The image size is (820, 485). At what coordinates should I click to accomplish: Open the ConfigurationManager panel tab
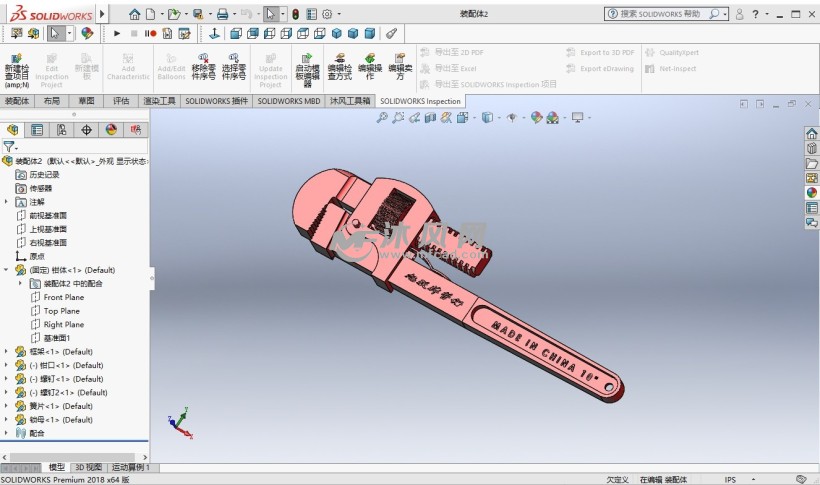pyautogui.click(x=62, y=129)
